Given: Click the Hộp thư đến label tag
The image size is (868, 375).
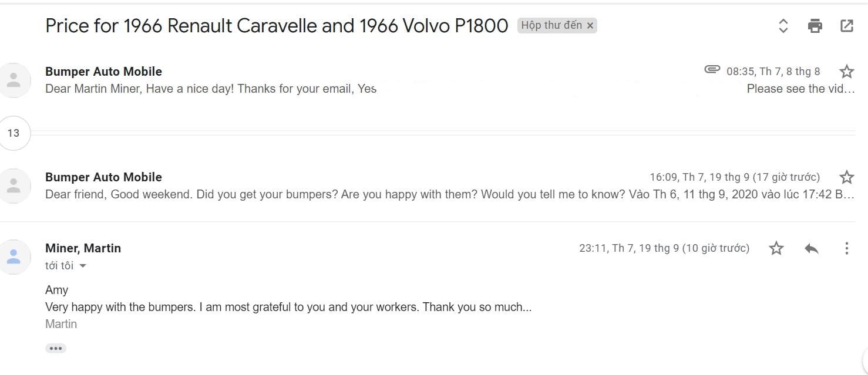Looking at the screenshot, I should tap(551, 25).
